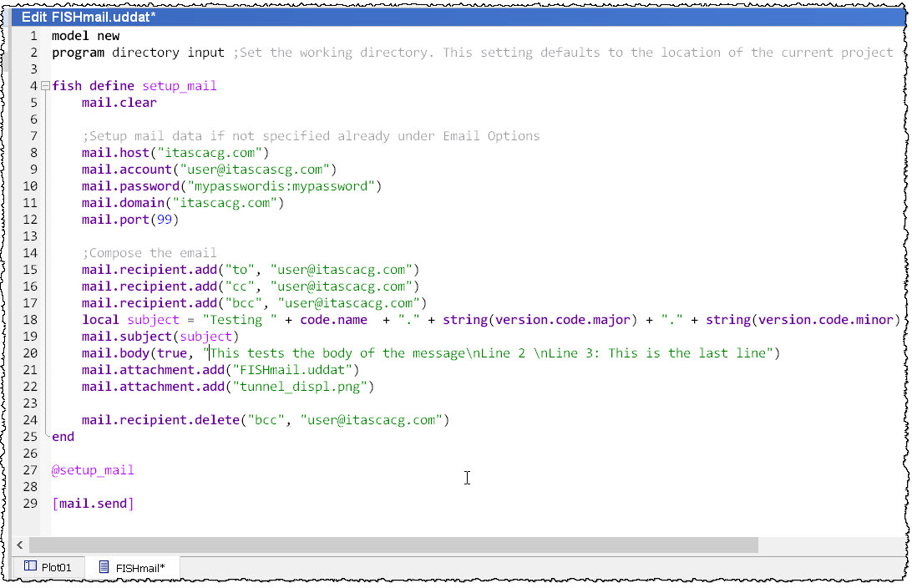The width and height of the screenshot is (912, 588).
Task: Click the horizontal scrollbar left arrow
Action: tap(20, 545)
